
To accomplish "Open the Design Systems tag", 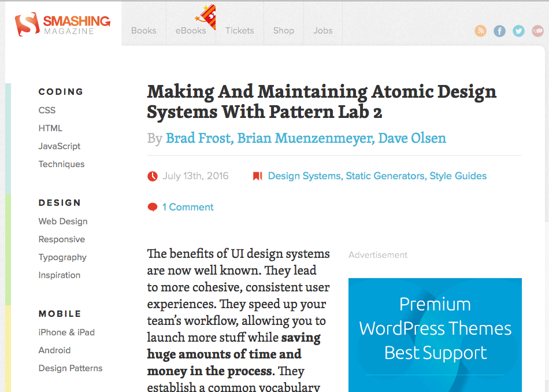I will [x=303, y=176].
